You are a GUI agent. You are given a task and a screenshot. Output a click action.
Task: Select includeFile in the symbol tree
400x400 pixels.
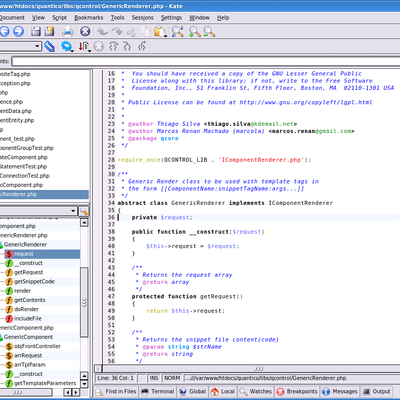tap(28, 318)
